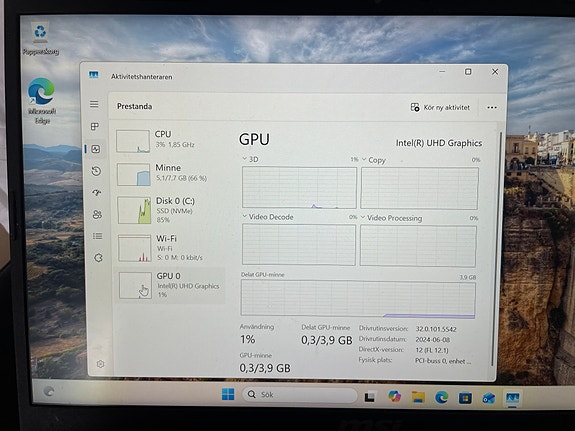Open Task Manager settings gear
The image size is (575, 431).
point(100,364)
